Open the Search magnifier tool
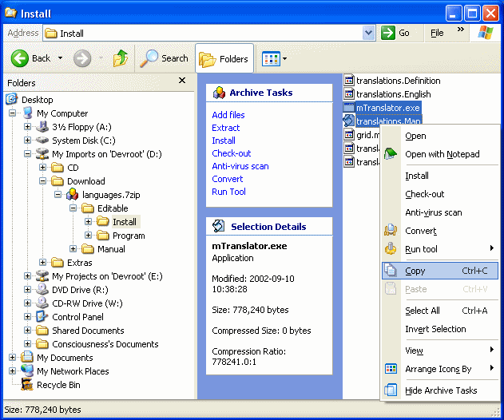504x420 pixels. [x=149, y=58]
